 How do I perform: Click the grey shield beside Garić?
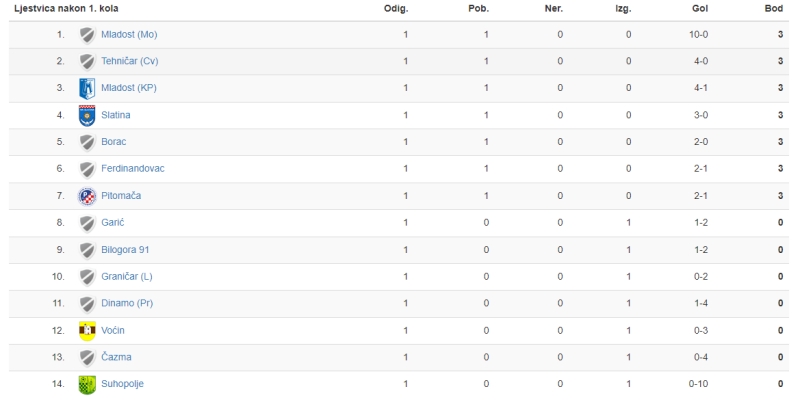click(x=87, y=223)
